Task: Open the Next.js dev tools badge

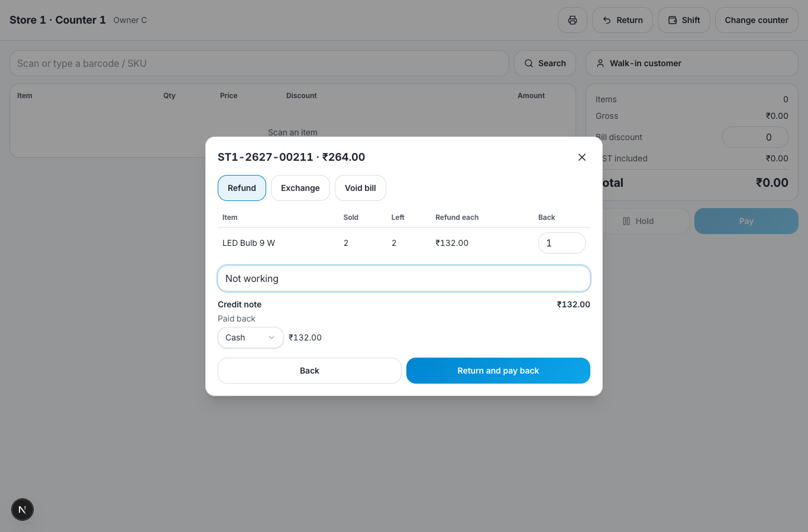Action: pyautogui.click(x=22, y=510)
